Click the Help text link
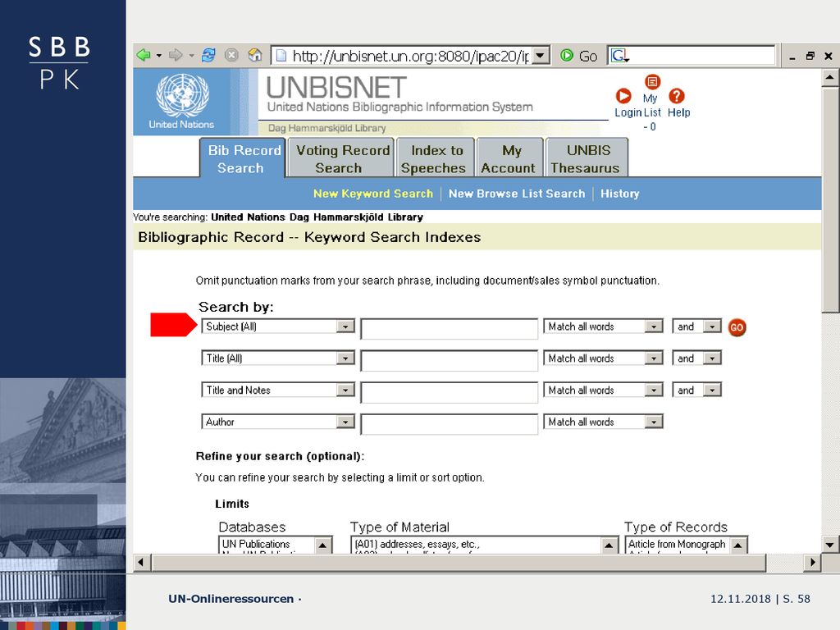Image resolution: width=840 pixels, height=630 pixels. (678, 112)
